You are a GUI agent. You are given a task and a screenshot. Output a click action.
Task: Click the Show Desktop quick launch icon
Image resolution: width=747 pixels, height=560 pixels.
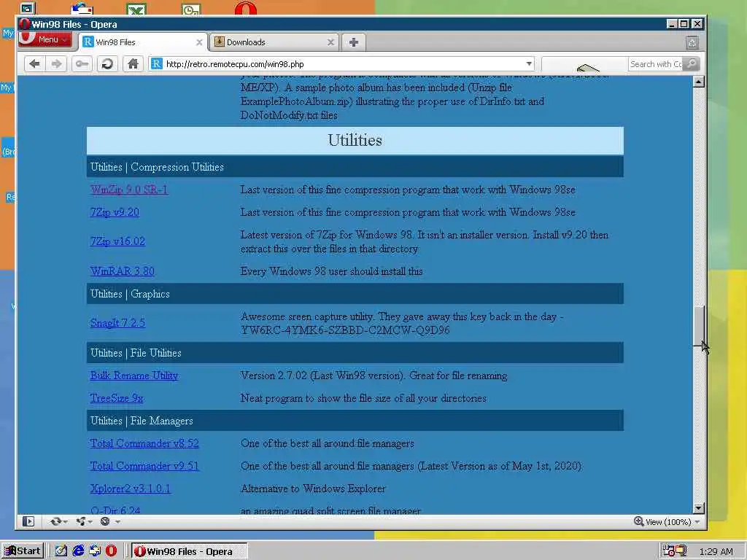pyautogui.click(x=61, y=551)
